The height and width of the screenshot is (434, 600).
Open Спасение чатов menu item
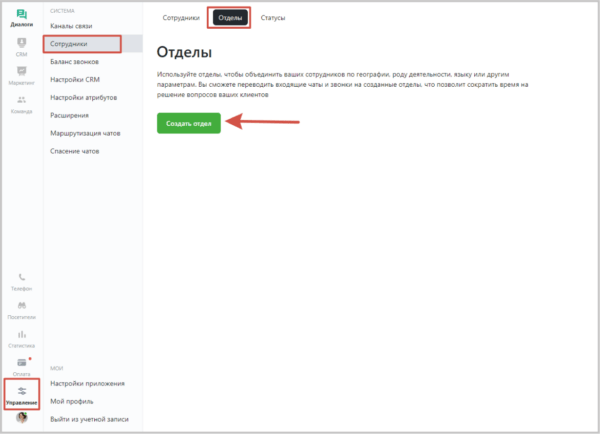click(75, 151)
